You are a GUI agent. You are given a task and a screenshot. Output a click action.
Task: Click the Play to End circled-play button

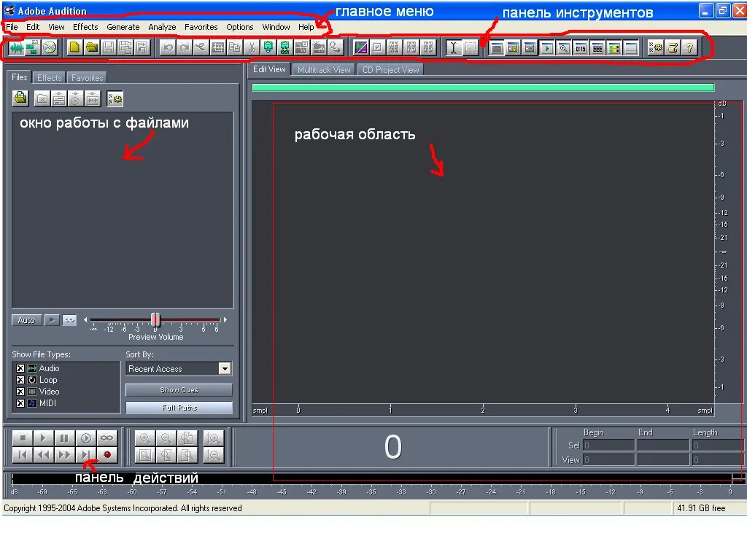pyautogui.click(x=86, y=437)
